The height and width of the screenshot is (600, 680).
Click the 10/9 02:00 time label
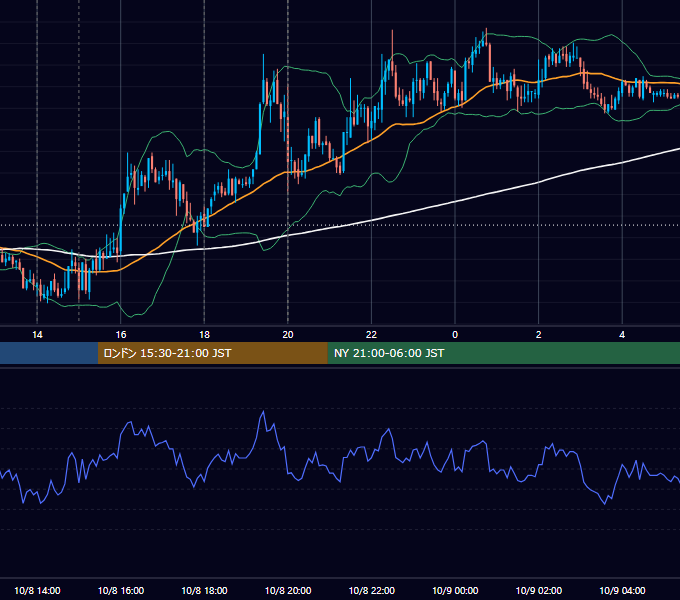tap(539, 590)
